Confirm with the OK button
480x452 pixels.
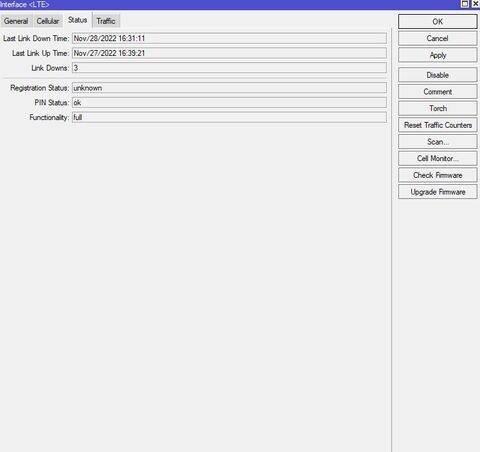click(x=437, y=22)
